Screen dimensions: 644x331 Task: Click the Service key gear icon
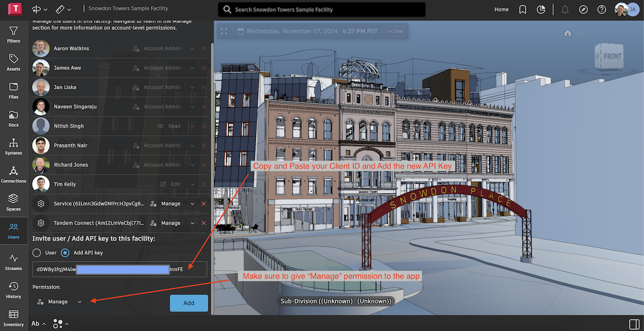41,204
